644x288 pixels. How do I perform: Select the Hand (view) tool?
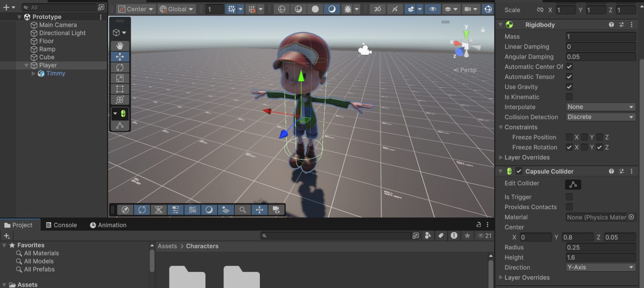click(x=120, y=46)
